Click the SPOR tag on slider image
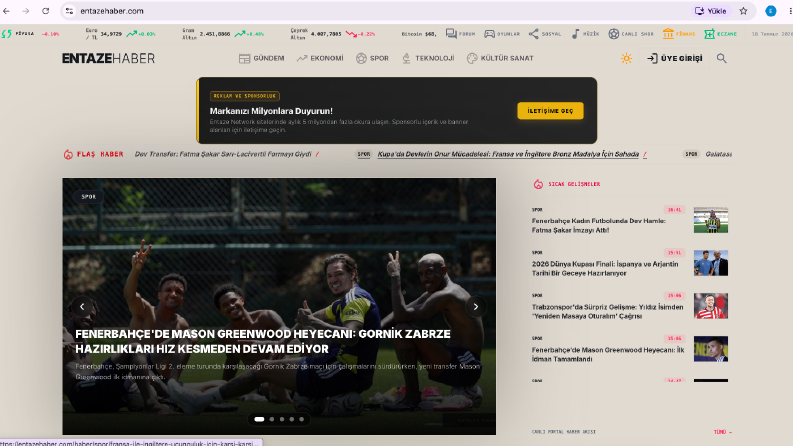The width and height of the screenshot is (793, 446). pos(89,197)
